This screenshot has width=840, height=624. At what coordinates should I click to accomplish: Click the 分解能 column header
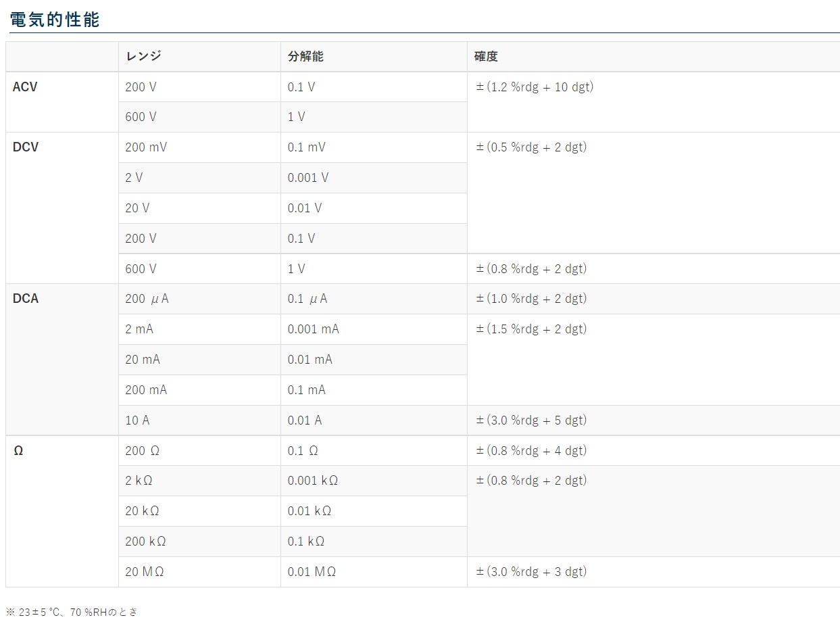(x=305, y=57)
